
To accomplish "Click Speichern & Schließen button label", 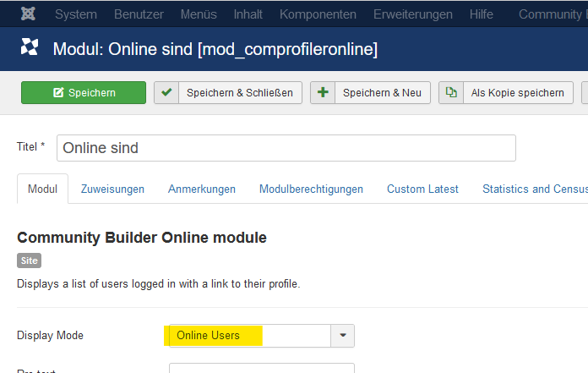I will point(240,93).
